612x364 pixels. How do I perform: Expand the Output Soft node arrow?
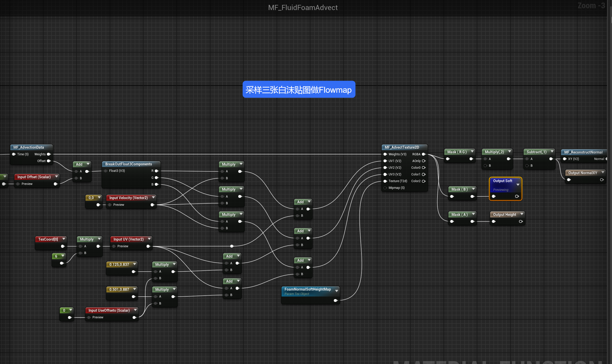pos(518,185)
